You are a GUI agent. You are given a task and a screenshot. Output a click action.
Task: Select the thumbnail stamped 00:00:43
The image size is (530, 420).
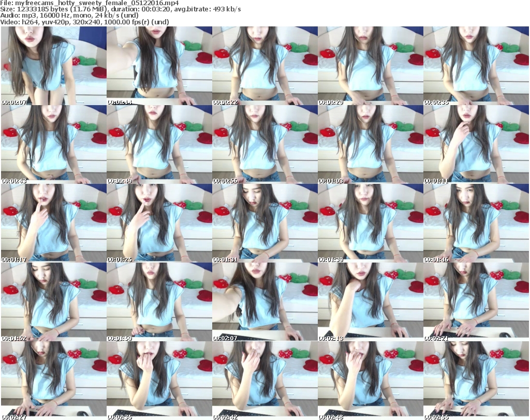coord(54,144)
